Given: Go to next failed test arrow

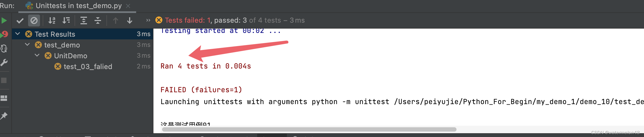Looking at the screenshot, I should click(130, 20).
